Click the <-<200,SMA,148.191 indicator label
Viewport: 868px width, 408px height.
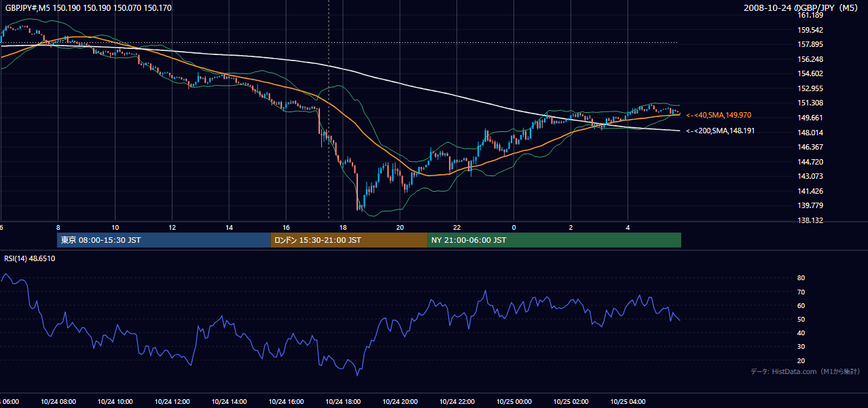[719, 131]
